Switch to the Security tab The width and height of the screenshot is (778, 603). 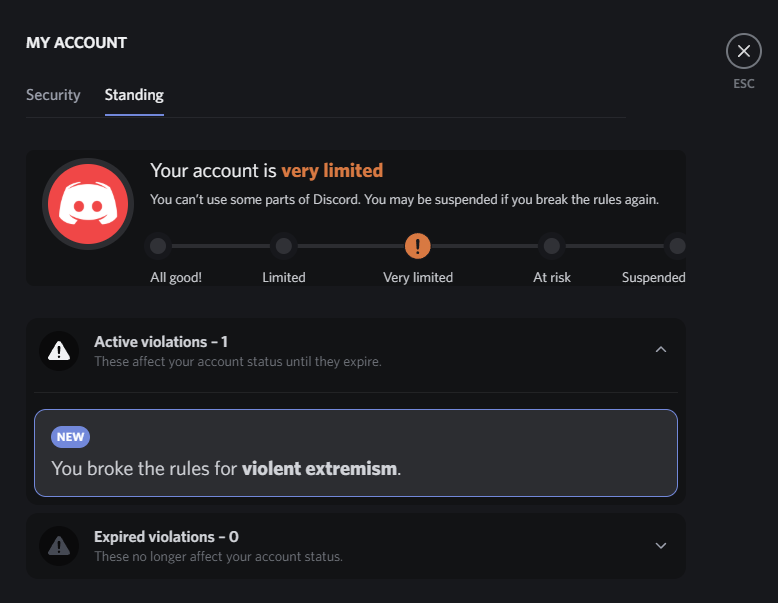[x=53, y=95]
